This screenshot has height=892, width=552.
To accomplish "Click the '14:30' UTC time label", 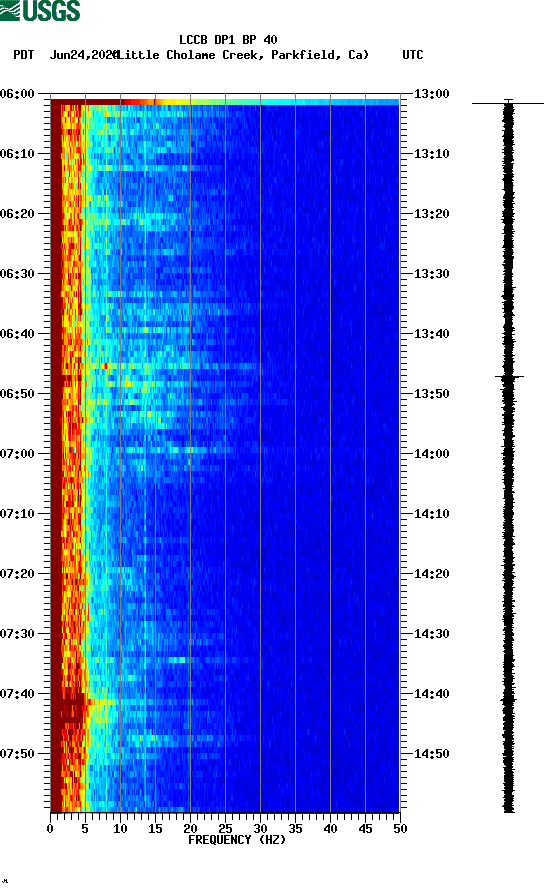I will [431, 634].
